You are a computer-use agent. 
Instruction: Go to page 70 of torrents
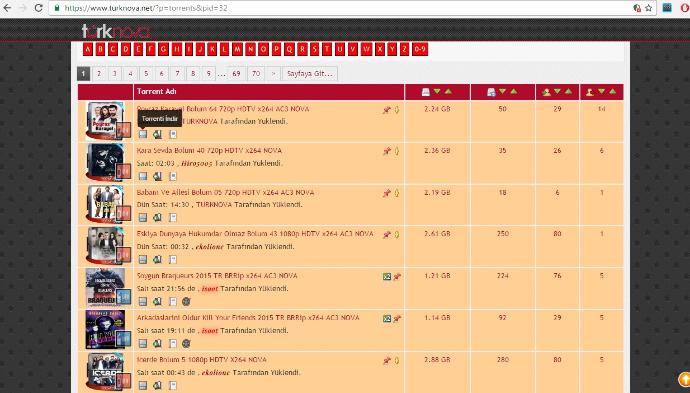pyautogui.click(x=256, y=73)
